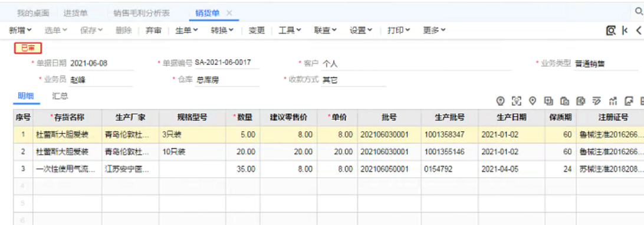Click production batch 1001358347
This screenshot has width=644, height=225.
point(450,135)
